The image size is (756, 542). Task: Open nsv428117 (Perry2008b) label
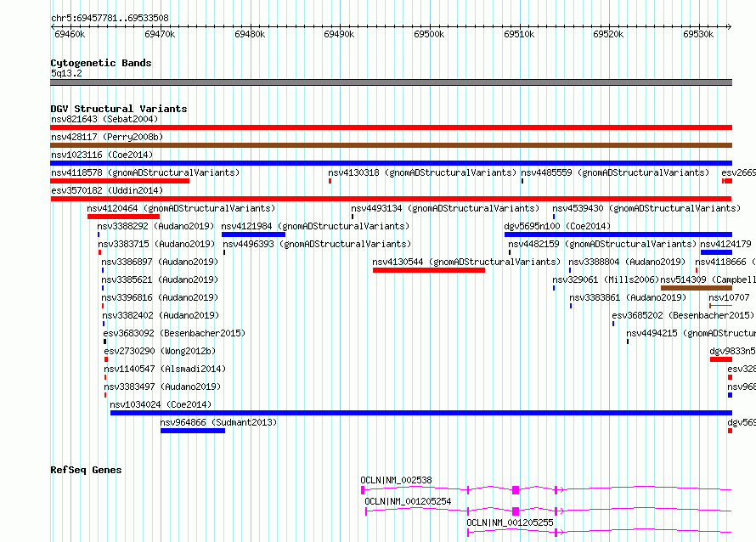(x=107, y=137)
